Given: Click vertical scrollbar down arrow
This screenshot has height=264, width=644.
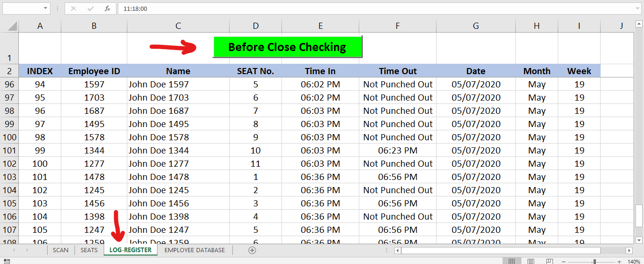Looking at the screenshot, I should pos(639,239).
